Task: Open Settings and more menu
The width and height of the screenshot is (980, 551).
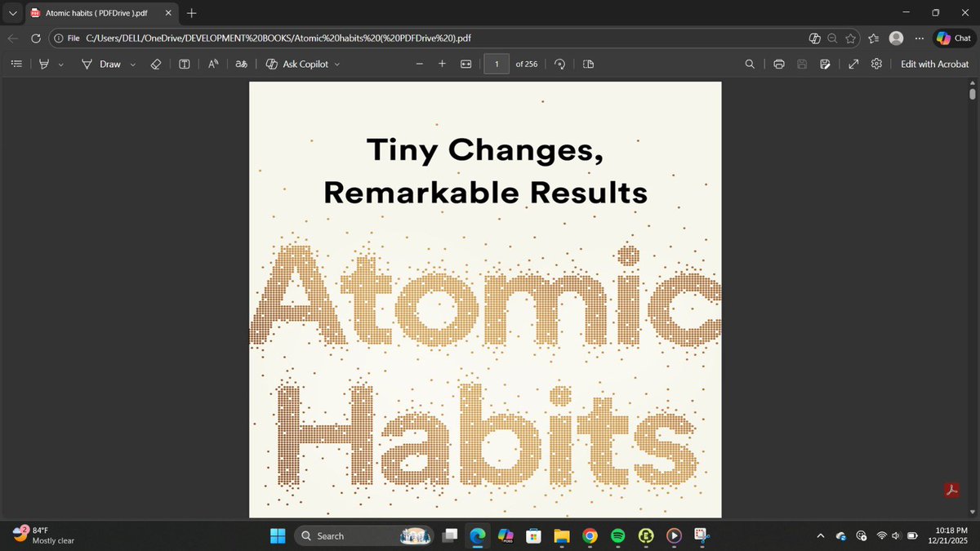Action: tap(920, 38)
